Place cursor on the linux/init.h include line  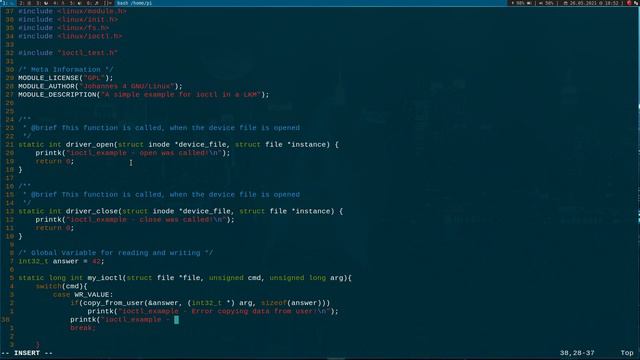68,20
